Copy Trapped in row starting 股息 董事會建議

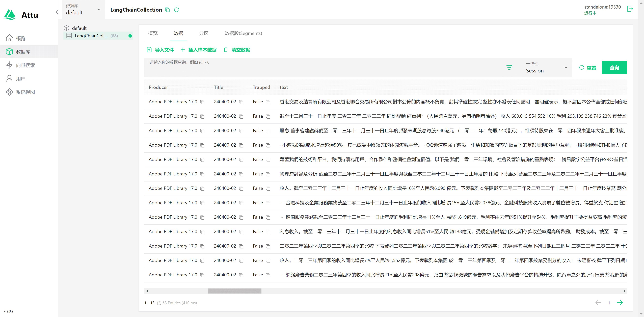point(268,131)
